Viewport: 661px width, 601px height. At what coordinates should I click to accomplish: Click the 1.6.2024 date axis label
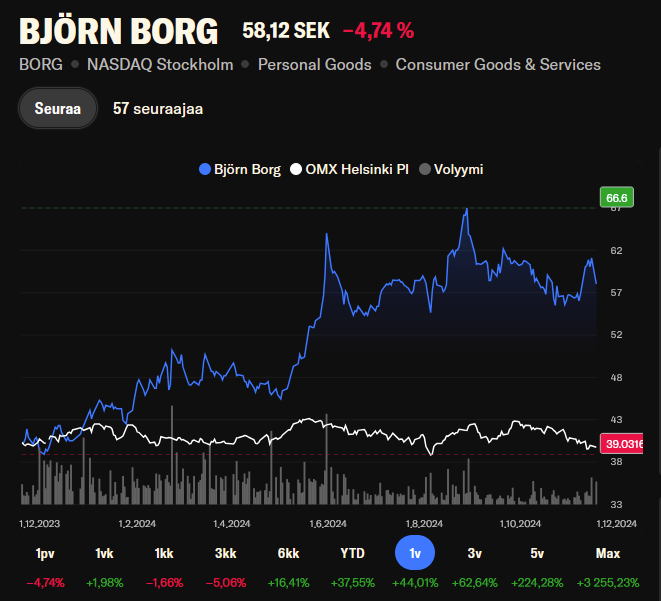(328, 524)
